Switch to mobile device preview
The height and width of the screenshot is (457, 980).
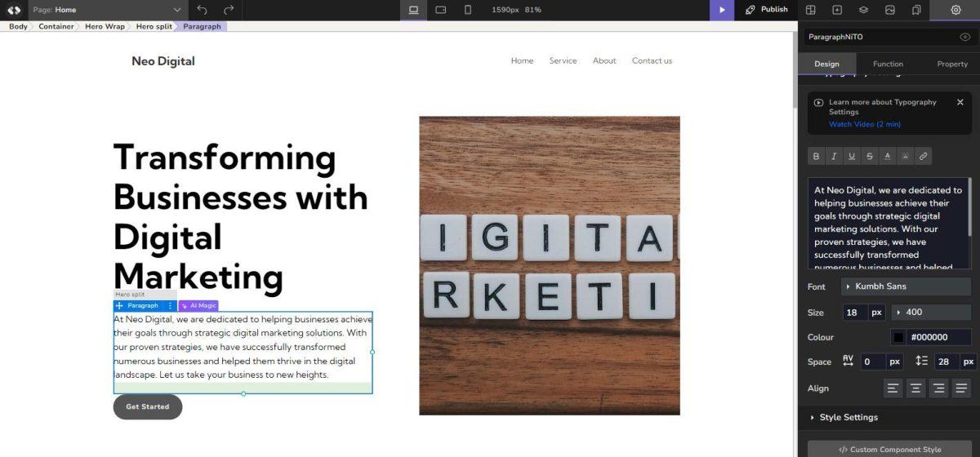(x=467, y=10)
